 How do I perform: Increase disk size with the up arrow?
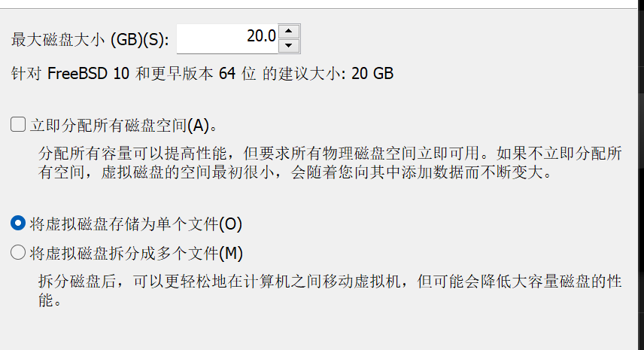(x=290, y=31)
